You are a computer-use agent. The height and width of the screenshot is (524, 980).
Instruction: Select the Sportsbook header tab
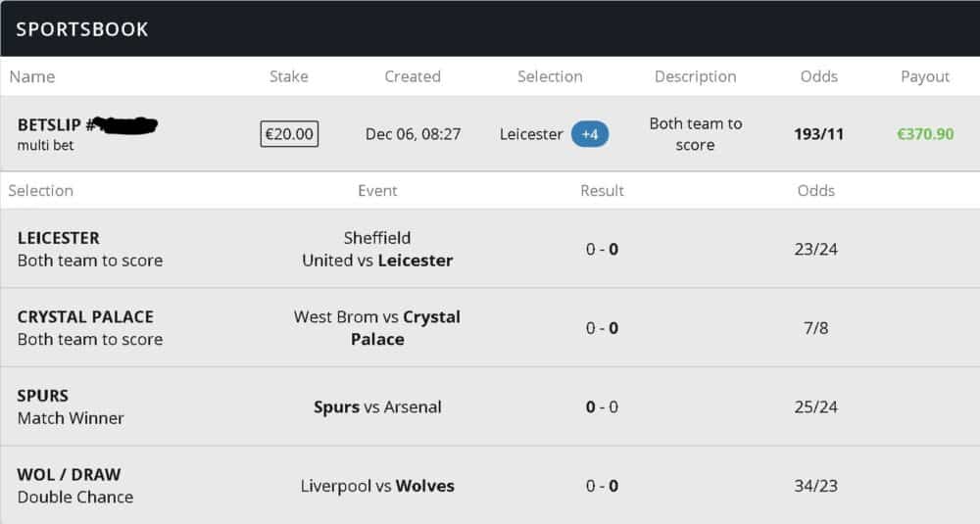(x=82, y=29)
